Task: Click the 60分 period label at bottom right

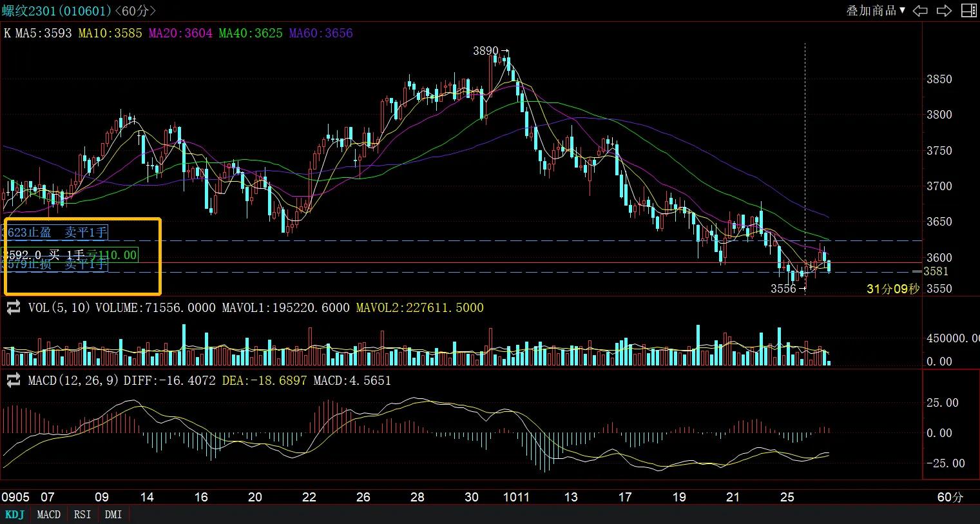Action: [x=950, y=497]
